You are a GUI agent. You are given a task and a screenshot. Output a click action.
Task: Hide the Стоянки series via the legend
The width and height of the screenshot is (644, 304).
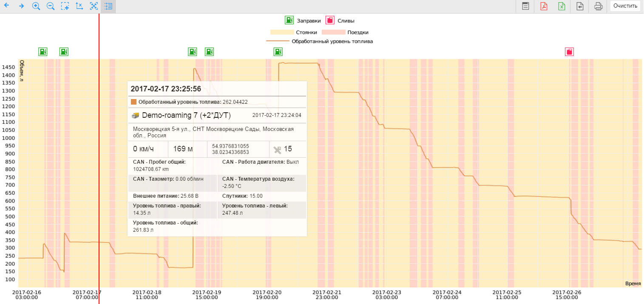pyautogui.click(x=294, y=32)
